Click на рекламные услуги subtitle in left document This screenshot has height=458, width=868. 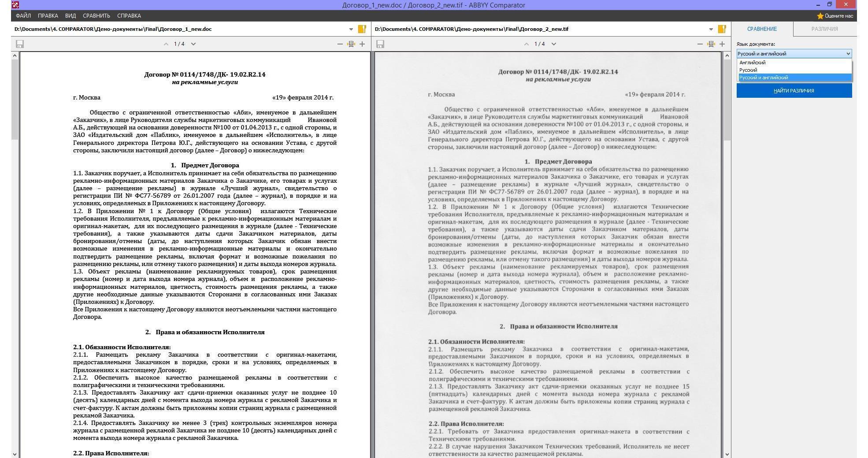205,82
